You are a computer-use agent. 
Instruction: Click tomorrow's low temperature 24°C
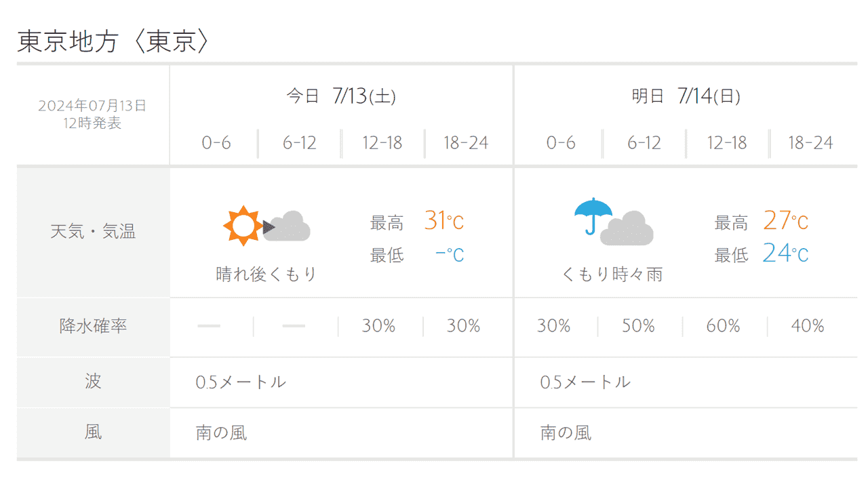pos(785,253)
